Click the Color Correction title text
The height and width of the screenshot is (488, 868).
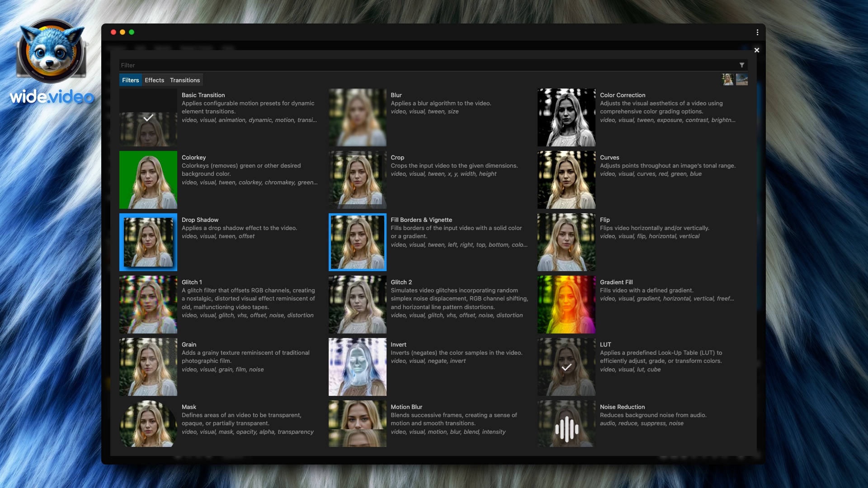point(623,95)
